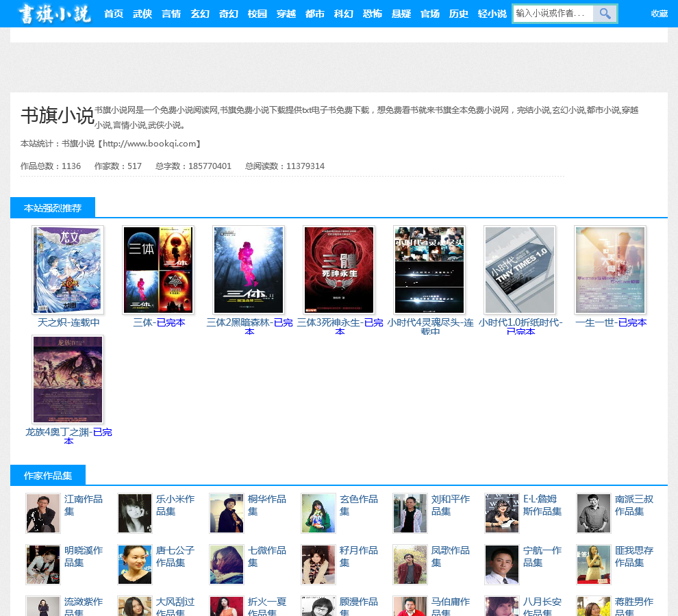The width and height of the screenshot is (678, 616).
Task: Go to the 都市 category
Action: coord(315,14)
